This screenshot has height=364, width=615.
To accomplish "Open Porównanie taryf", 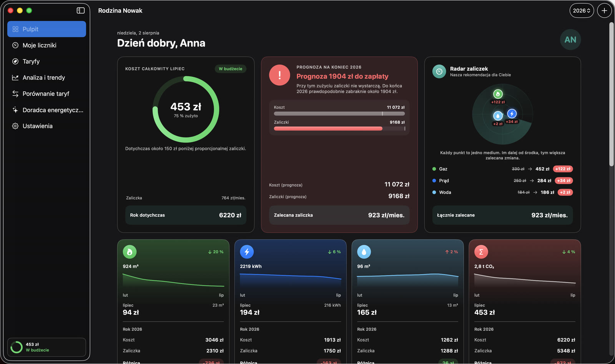I will point(47,94).
